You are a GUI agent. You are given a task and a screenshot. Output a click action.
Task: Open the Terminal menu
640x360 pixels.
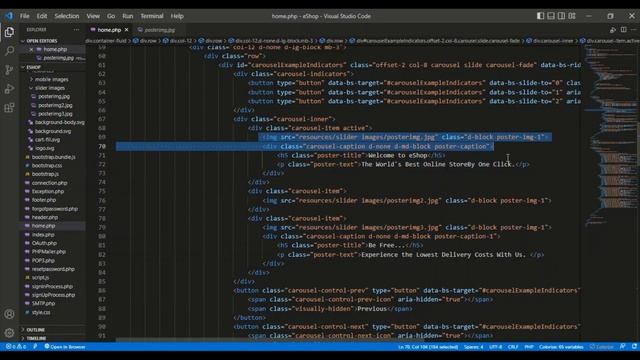152,16
